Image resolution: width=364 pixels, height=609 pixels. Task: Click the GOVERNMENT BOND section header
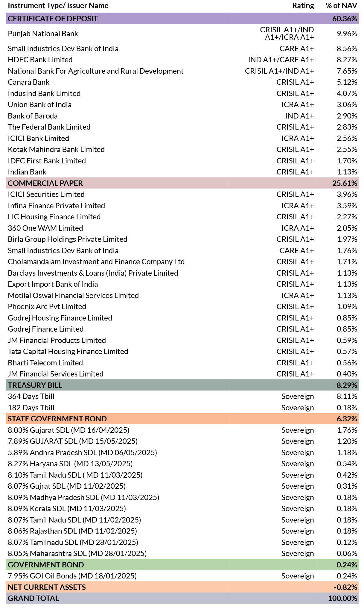pos(182,565)
